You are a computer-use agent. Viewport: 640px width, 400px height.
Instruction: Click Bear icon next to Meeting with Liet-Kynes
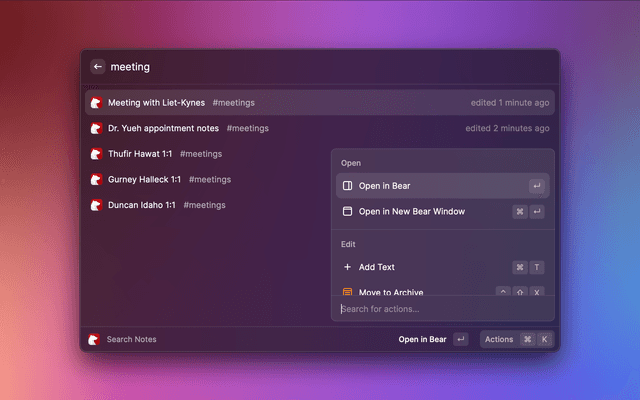click(96, 102)
